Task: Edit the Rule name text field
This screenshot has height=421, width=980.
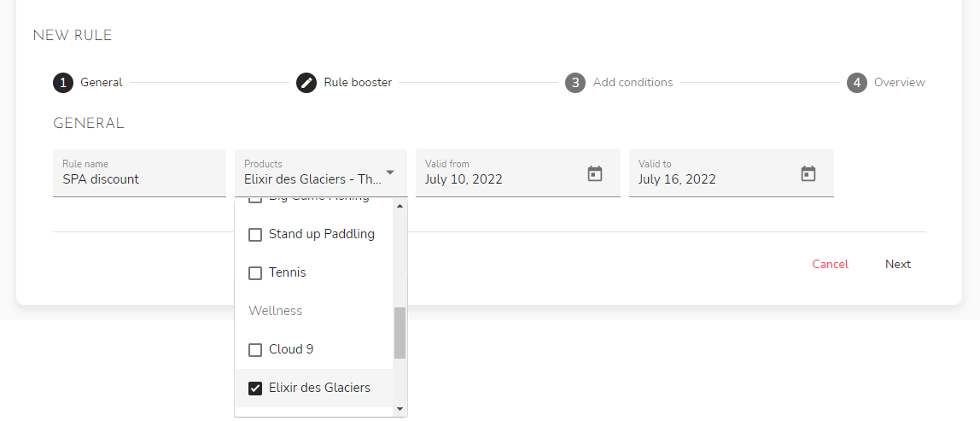Action: click(139, 179)
